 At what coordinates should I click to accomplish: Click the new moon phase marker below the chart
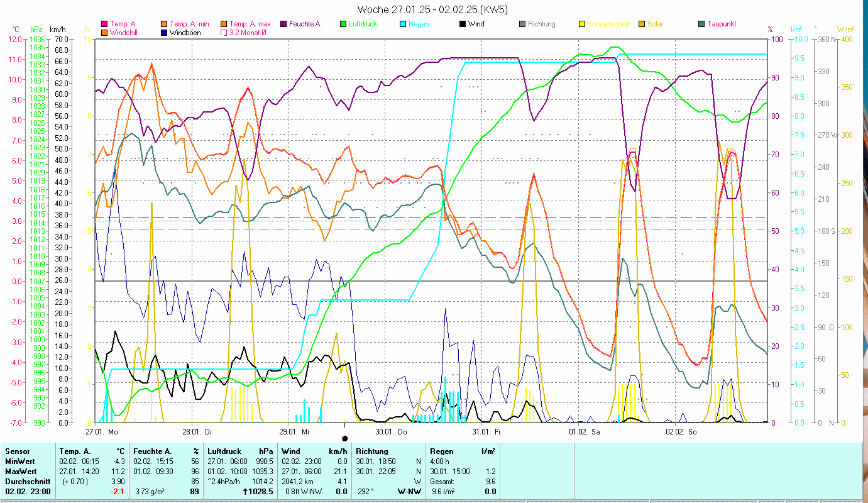(344, 438)
